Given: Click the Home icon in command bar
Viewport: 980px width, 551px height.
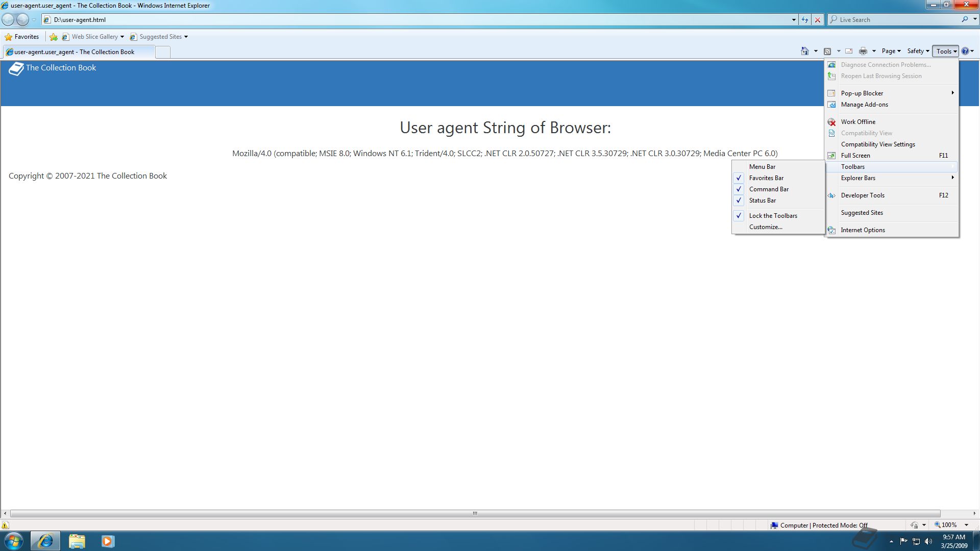Looking at the screenshot, I should [x=805, y=51].
